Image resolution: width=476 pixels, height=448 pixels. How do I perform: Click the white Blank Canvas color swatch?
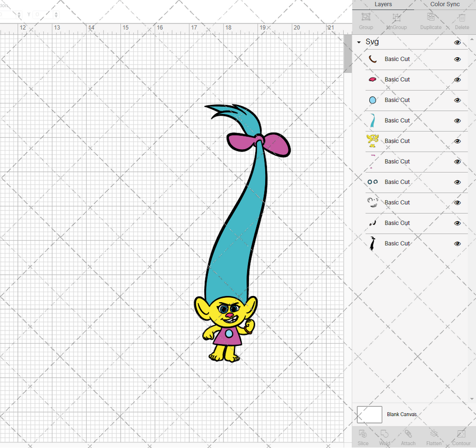click(x=369, y=414)
